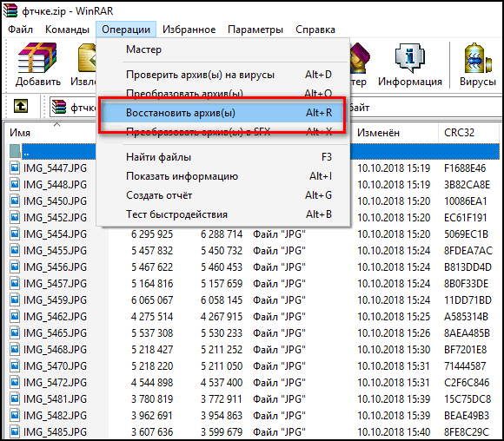504x441 pixels.
Task: Choose Найти файлы menu entry
Action: (x=223, y=157)
